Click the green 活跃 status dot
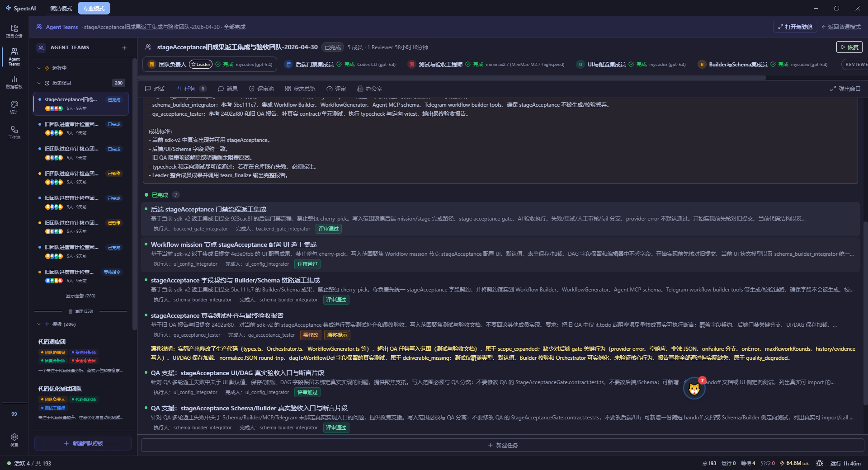 point(9,463)
